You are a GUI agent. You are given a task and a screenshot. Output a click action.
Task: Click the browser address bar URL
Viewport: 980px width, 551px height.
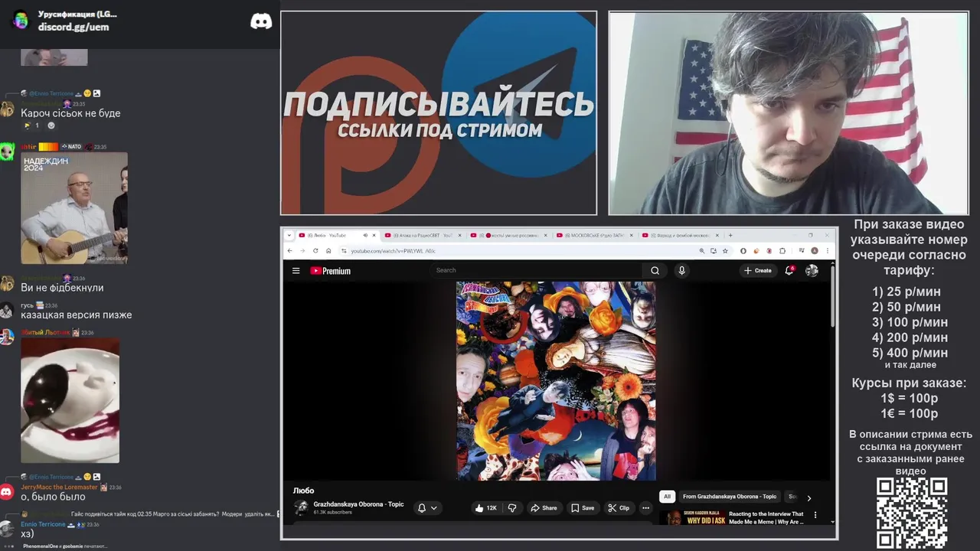click(393, 251)
